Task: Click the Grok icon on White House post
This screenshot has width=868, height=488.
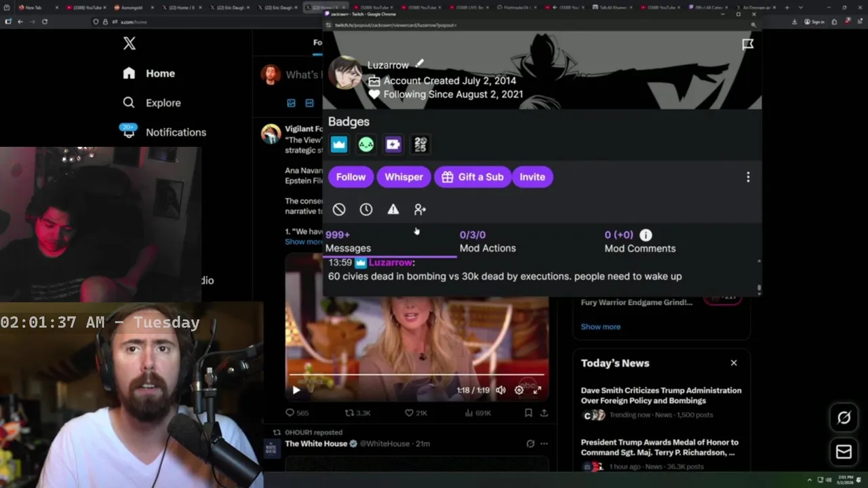Action: 530,444
